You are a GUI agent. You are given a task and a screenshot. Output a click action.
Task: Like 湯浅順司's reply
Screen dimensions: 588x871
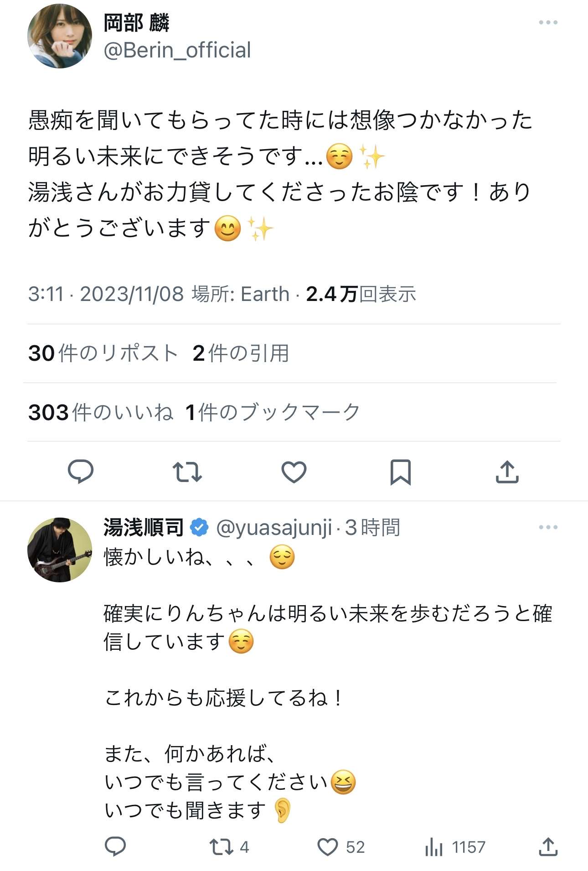(328, 847)
